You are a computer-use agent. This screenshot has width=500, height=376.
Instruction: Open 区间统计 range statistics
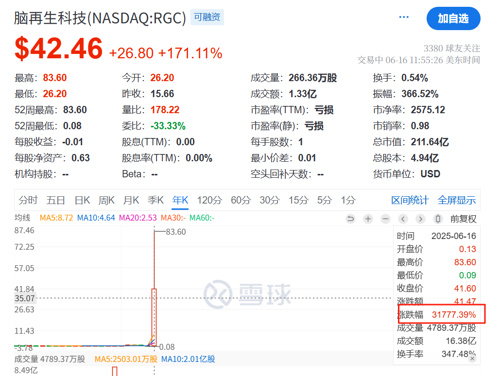pos(410,200)
